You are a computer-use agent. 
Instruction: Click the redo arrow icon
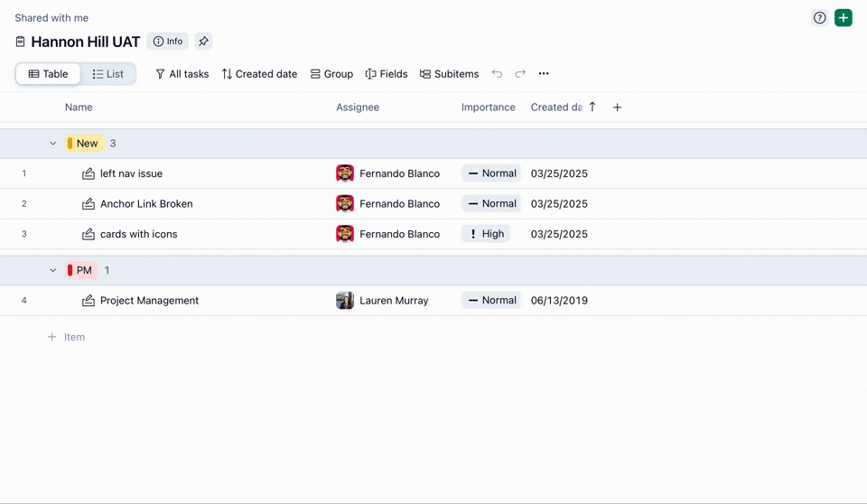click(520, 73)
